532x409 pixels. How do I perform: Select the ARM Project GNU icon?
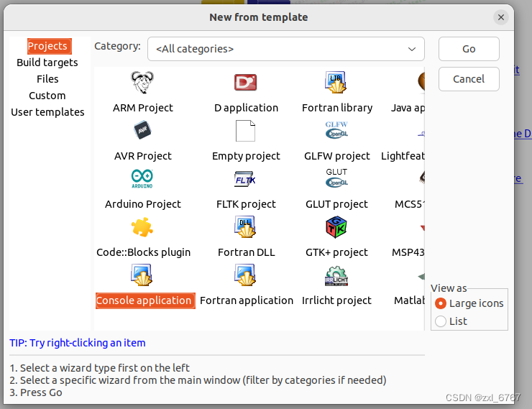point(142,83)
